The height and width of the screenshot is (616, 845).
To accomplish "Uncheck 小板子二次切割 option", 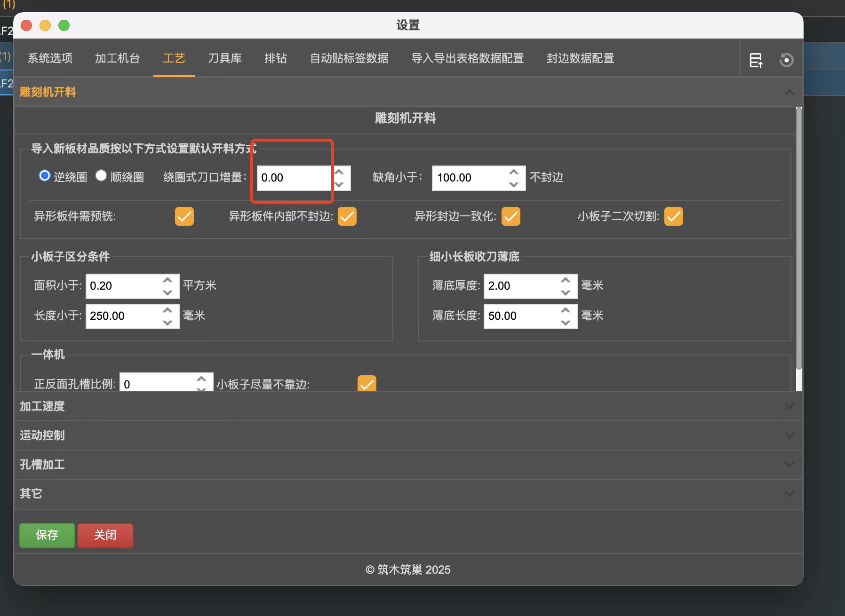I will [x=673, y=216].
